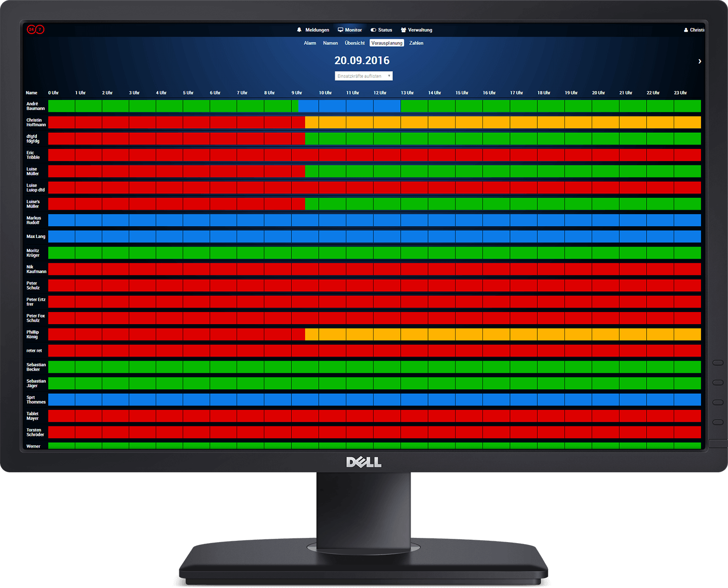
Task: Click the name reter ret
Action: point(34,351)
